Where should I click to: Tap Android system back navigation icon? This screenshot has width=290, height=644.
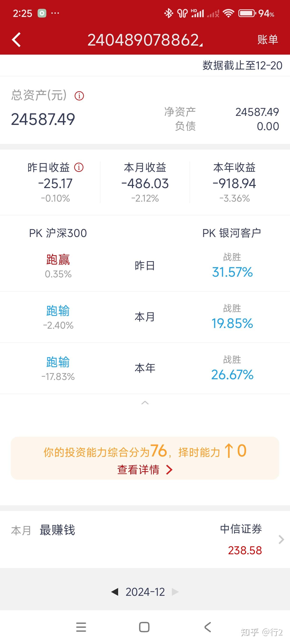point(208,627)
